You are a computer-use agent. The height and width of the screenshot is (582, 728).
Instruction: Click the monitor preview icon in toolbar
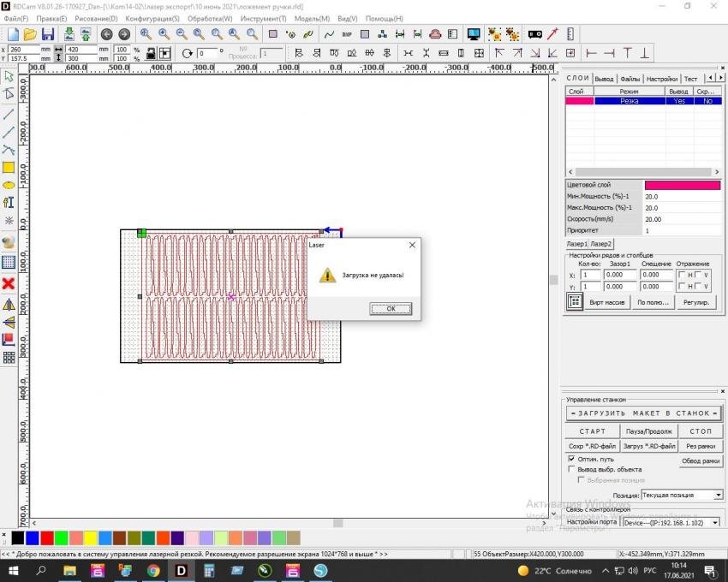(x=474, y=34)
